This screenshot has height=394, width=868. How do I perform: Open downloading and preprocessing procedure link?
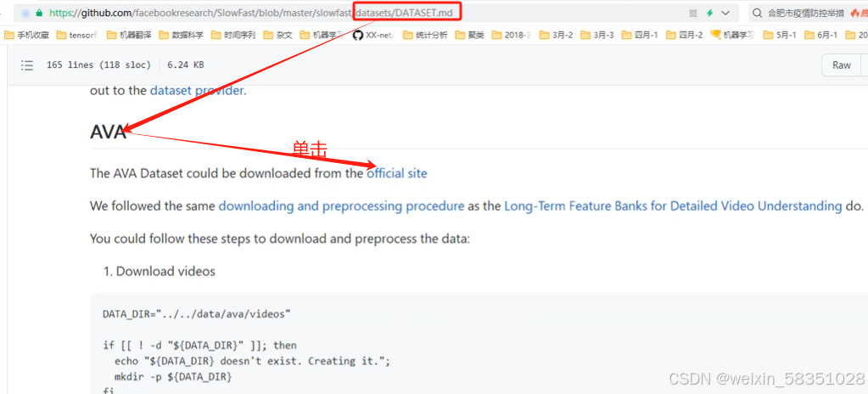(x=342, y=206)
